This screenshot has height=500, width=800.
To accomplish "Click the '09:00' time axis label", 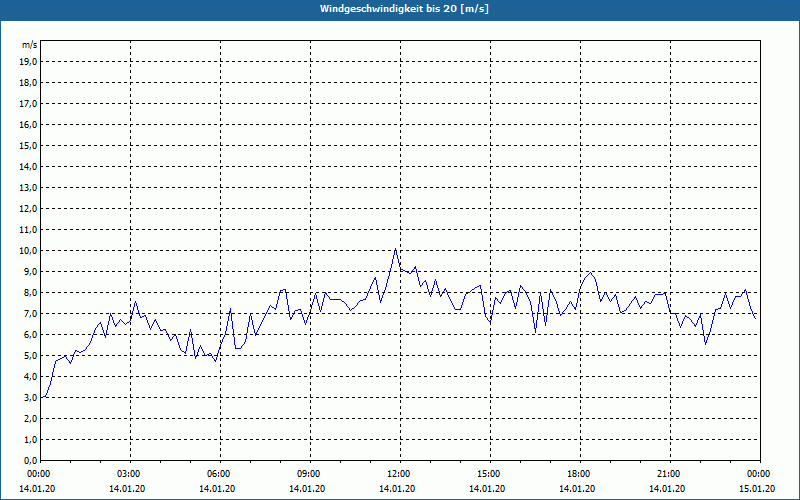I will click(310, 474).
